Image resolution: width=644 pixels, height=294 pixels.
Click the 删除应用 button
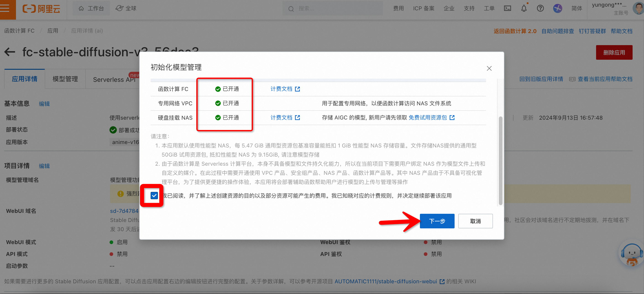[x=614, y=52]
